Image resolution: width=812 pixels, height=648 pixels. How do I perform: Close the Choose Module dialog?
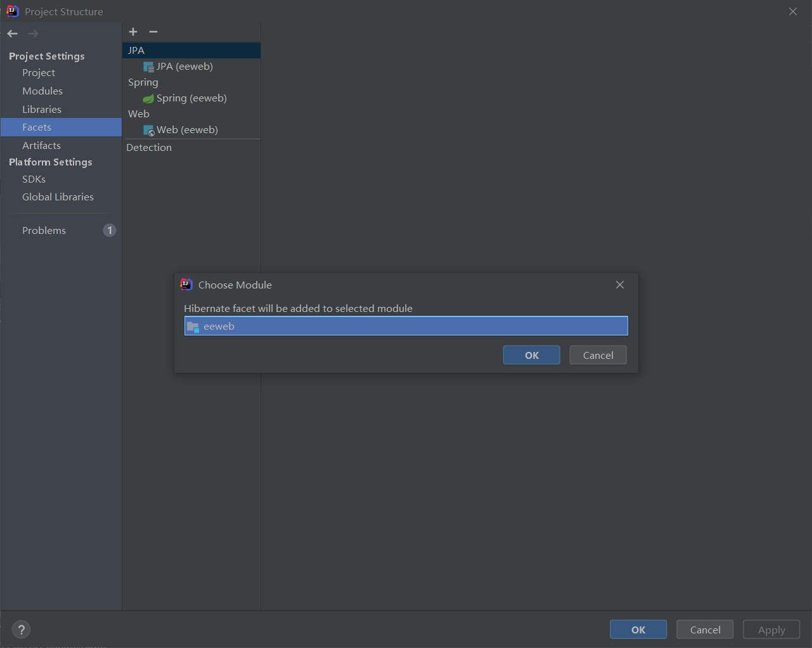620,285
